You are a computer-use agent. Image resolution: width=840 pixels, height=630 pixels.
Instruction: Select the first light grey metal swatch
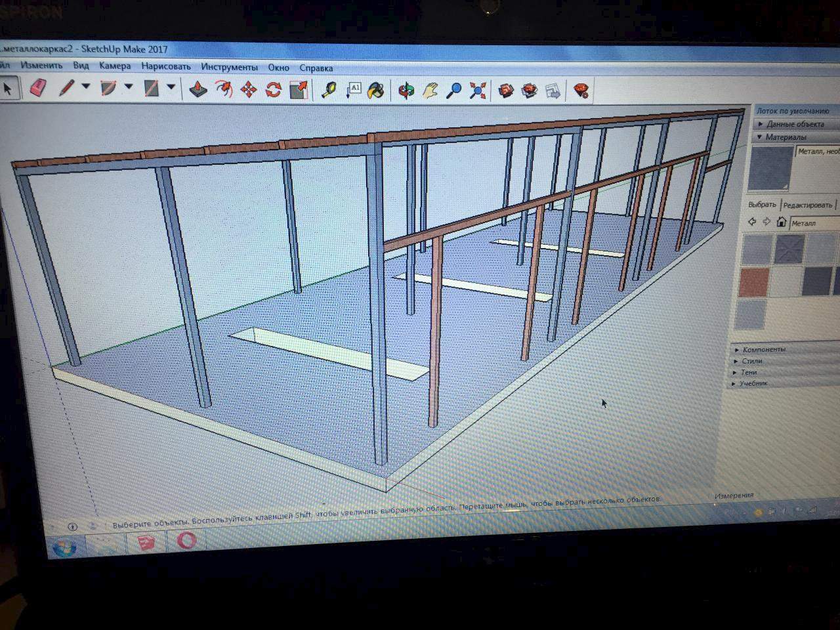point(757,249)
